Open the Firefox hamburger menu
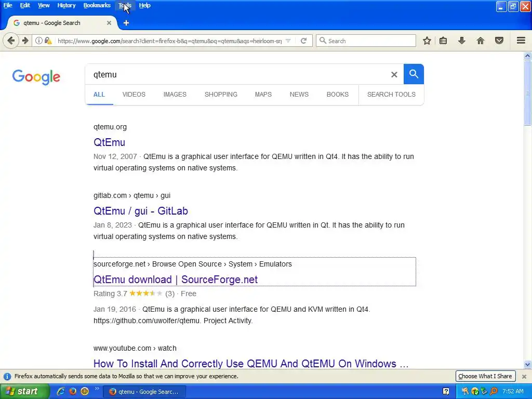Image resolution: width=532 pixels, height=399 pixels. coord(521,41)
